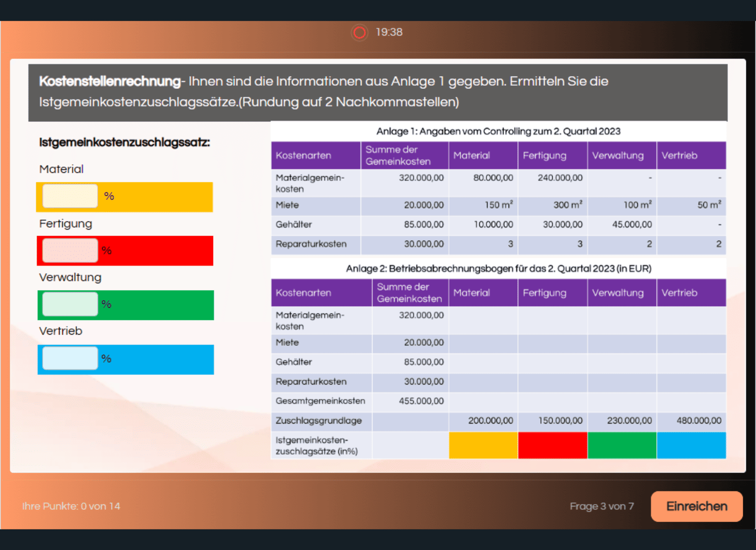
Task: Click the Zuschlagsgrundlage value 200.000,00
Action: pos(490,420)
